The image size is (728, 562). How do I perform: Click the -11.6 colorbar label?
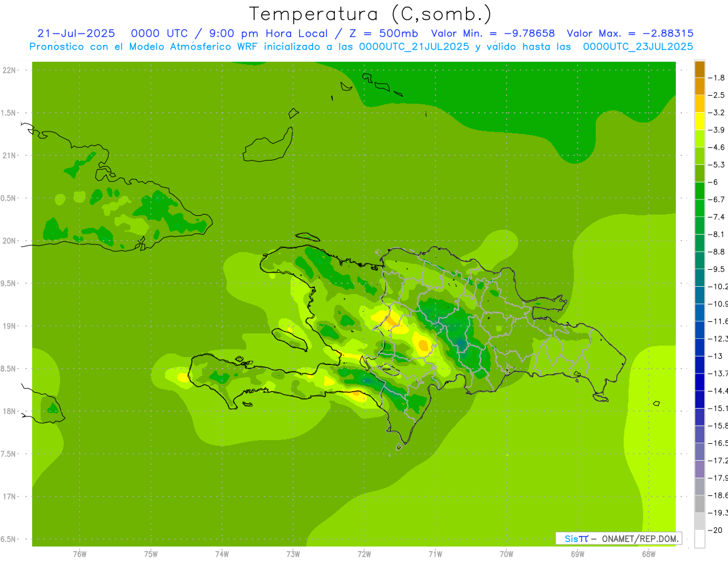click(x=718, y=321)
